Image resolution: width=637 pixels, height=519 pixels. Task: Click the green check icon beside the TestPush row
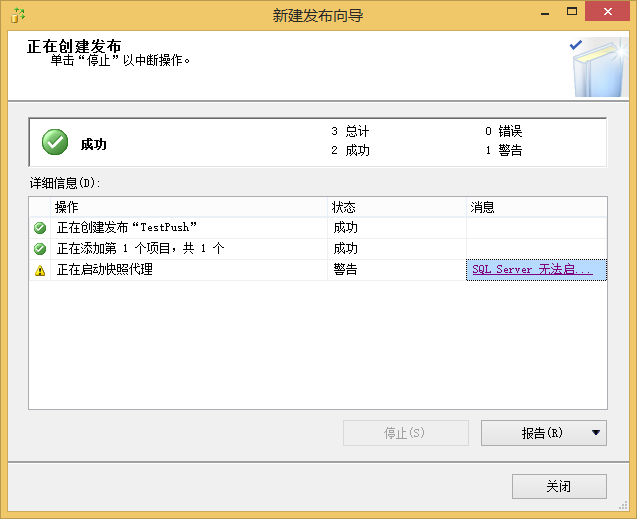pos(40,228)
